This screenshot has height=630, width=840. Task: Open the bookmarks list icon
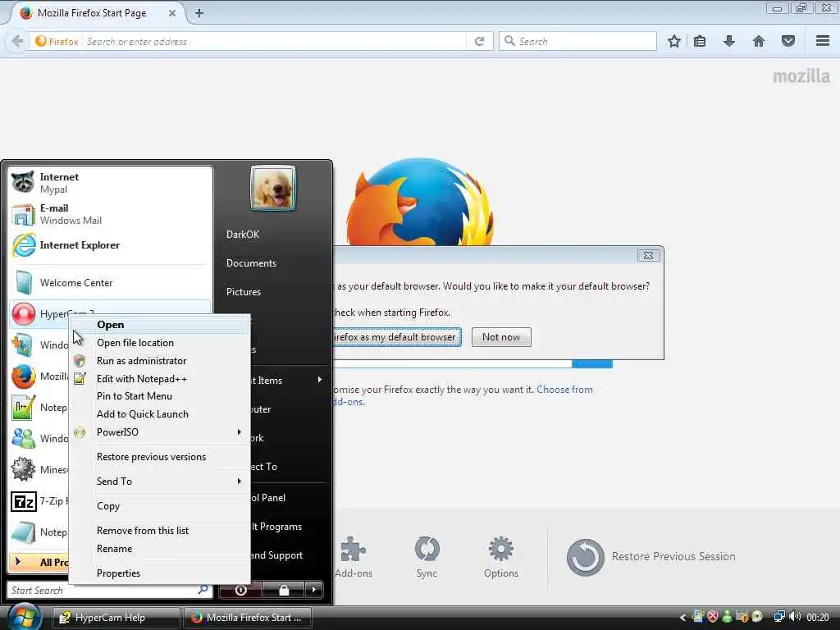(x=700, y=41)
